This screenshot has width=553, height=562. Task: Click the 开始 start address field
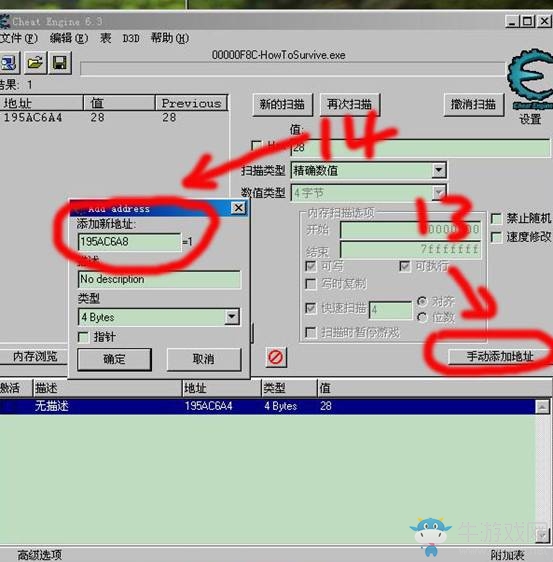coord(410,229)
